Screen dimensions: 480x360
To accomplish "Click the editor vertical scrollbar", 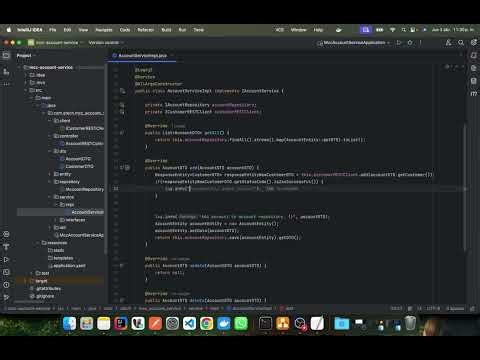I will point(465,187).
